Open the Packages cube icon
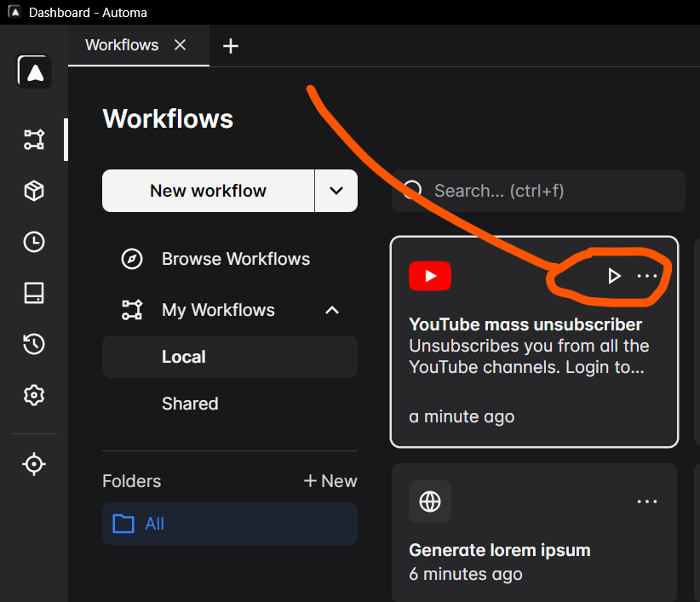The width and height of the screenshot is (700, 602). coord(34,191)
